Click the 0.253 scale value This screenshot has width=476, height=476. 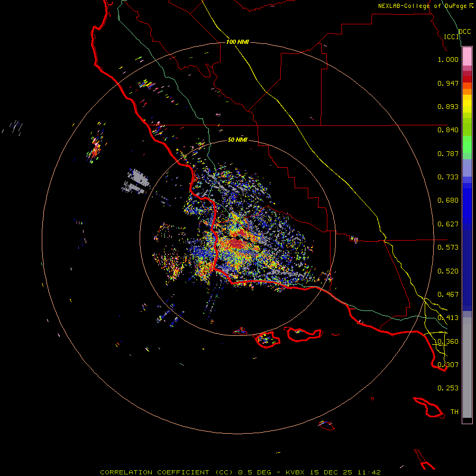click(448, 388)
